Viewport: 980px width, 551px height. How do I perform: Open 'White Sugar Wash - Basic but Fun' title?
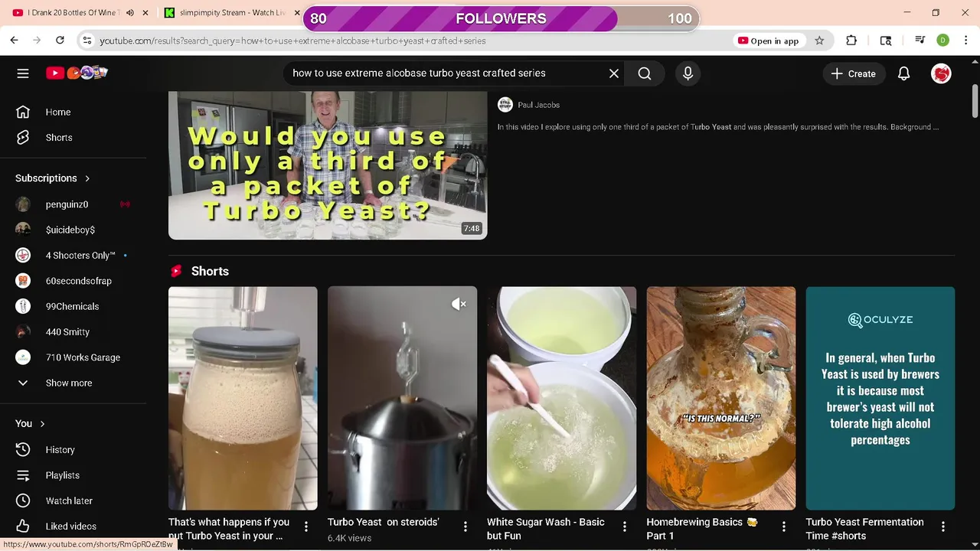click(x=546, y=529)
